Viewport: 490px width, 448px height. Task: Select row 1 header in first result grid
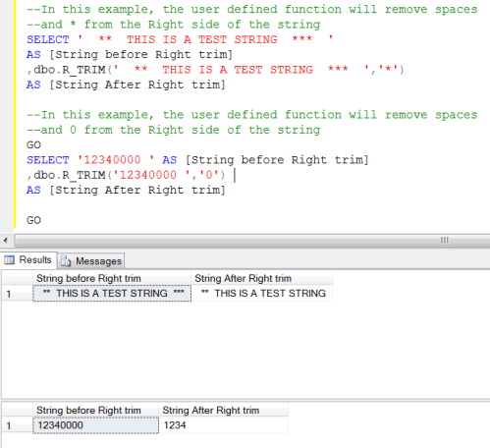[18, 294]
